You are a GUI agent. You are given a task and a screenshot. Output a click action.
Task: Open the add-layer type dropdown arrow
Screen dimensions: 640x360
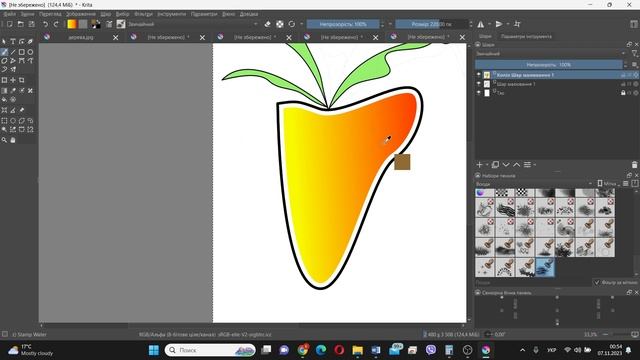487,164
